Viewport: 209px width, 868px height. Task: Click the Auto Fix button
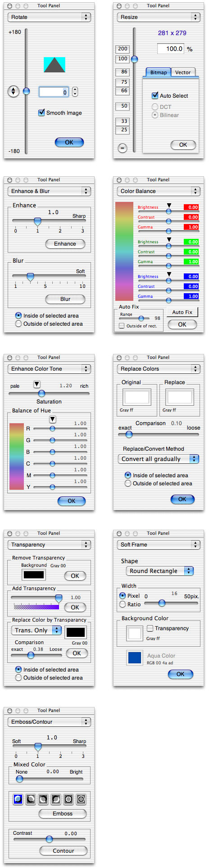182,312
